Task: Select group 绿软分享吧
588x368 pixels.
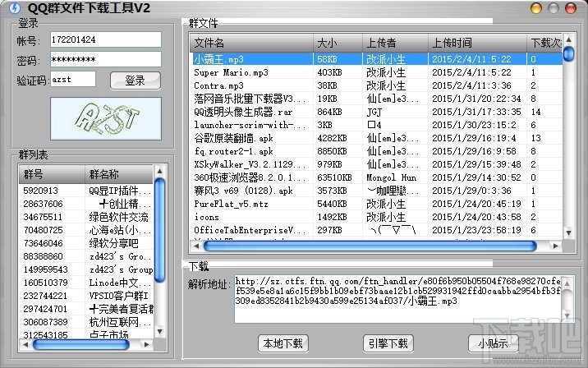Action: pyautogui.click(x=86, y=243)
